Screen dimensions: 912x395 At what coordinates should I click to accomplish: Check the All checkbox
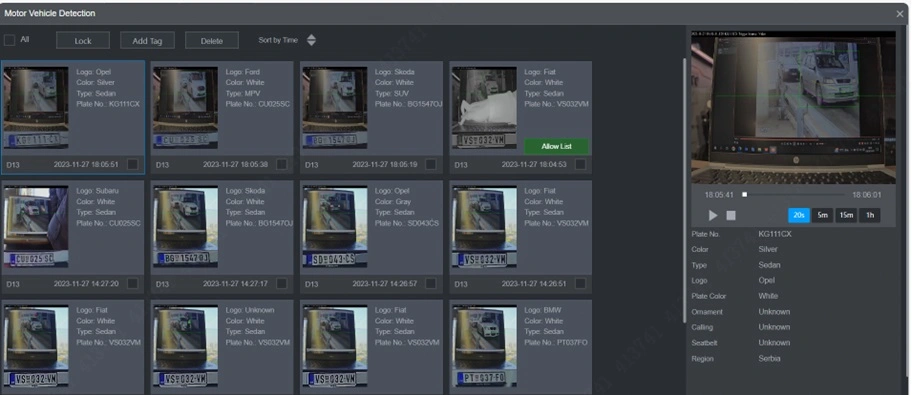(x=9, y=40)
